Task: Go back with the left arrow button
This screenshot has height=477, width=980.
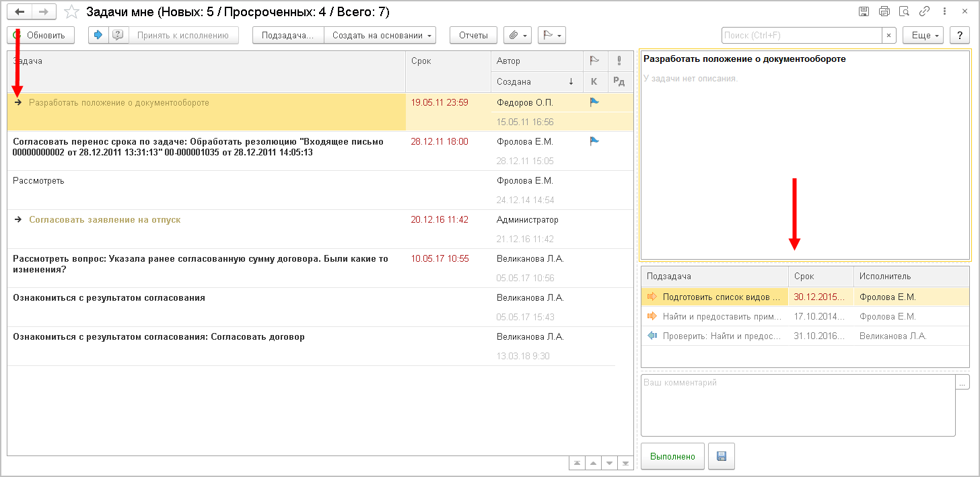Action: click(20, 11)
